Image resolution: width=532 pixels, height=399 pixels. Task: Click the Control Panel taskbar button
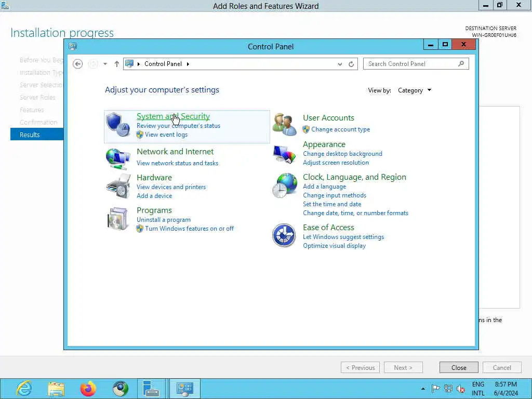185,388
